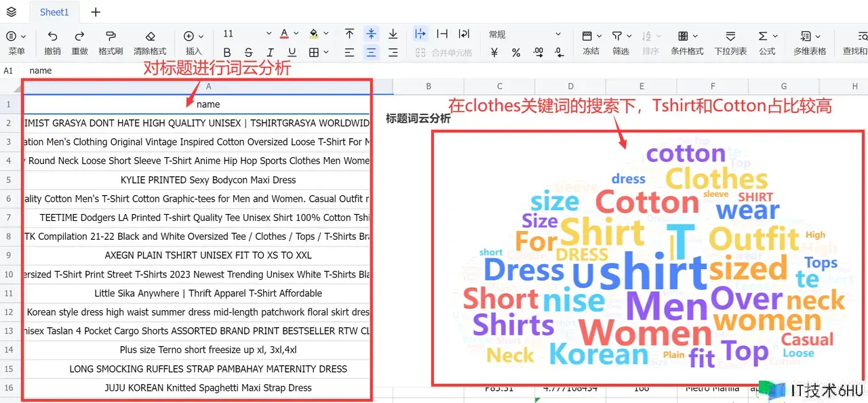Open the dropdown list (下拉列表) tool
Viewport: 868px width, 403px height.
[730, 36]
